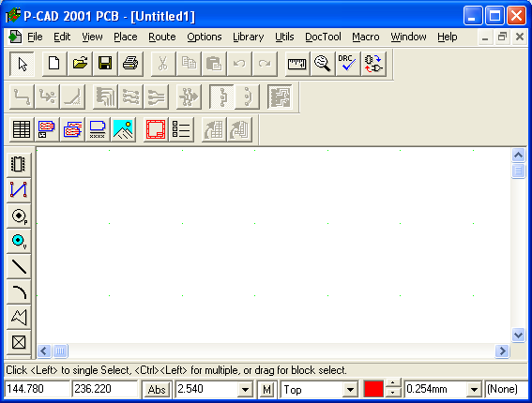Click the Copy icon
The width and height of the screenshot is (532, 403).
(189, 64)
